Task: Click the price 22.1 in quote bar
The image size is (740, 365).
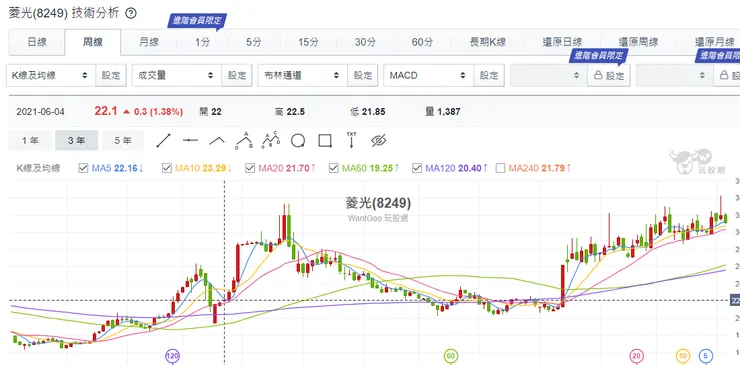Action: coord(105,111)
